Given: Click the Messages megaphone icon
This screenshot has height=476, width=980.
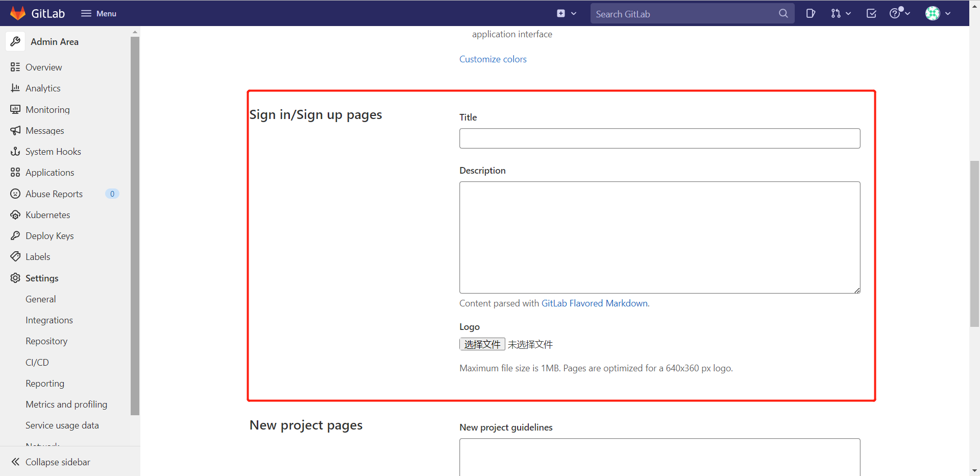Looking at the screenshot, I should [15, 130].
